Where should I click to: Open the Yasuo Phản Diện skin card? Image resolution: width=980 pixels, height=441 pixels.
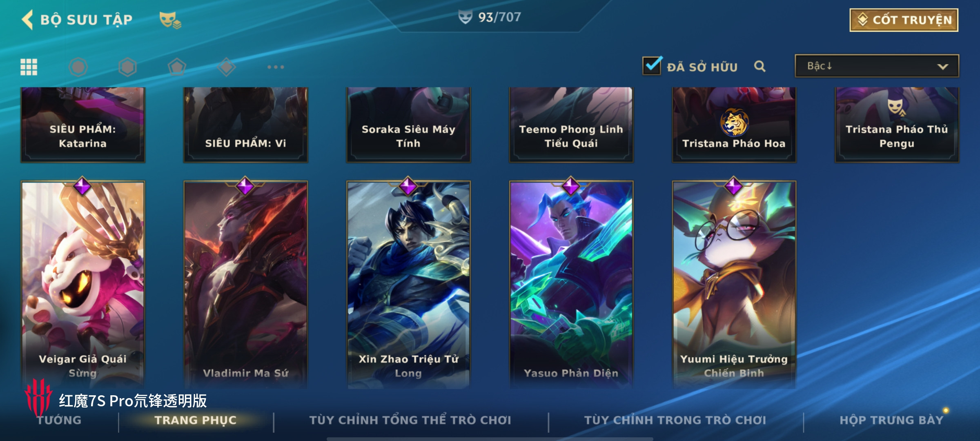point(571,285)
